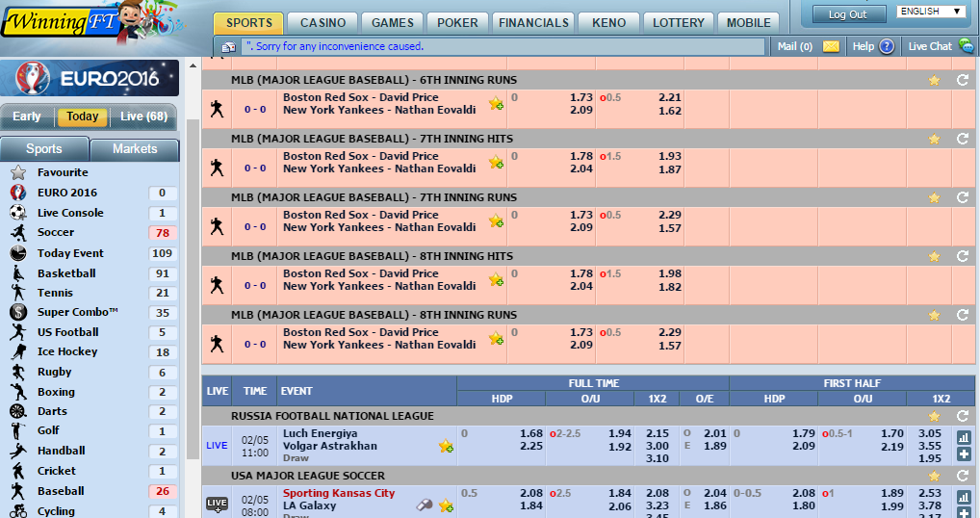The height and width of the screenshot is (518, 980).
Task: Favourite the 7TH INNING HITS league star
Action: pyautogui.click(x=934, y=139)
